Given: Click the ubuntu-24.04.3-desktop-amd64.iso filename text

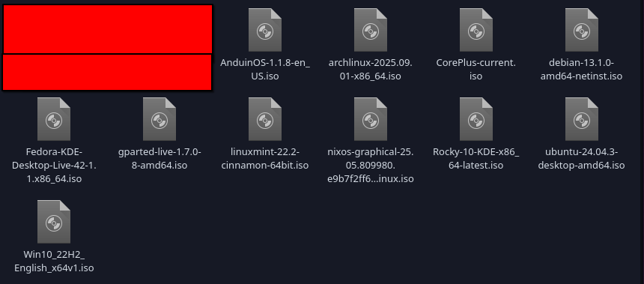Looking at the screenshot, I should click(582, 159).
